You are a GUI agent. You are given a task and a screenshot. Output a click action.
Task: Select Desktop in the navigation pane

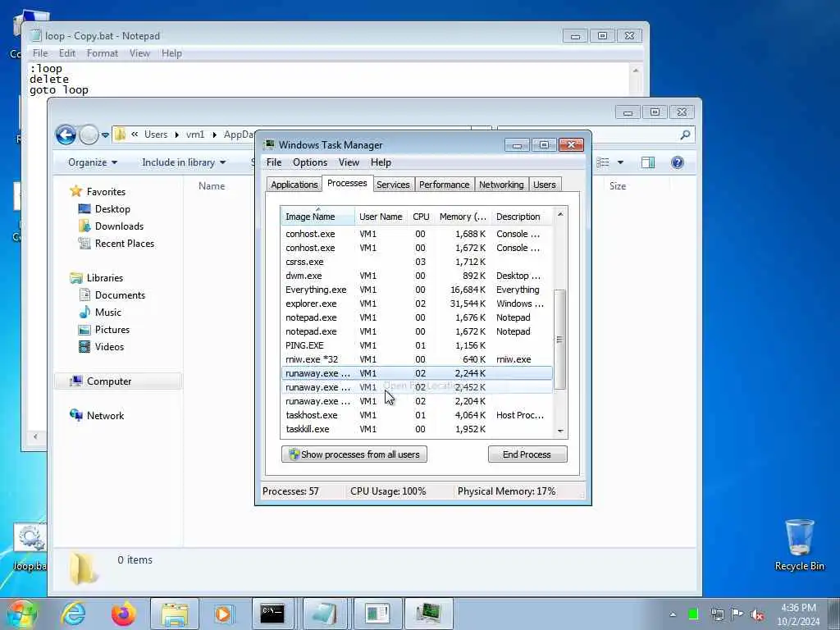[x=112, y=209]
